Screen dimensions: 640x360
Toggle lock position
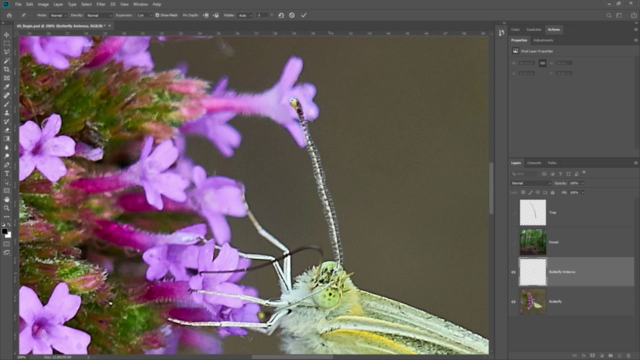click(538, 192)
